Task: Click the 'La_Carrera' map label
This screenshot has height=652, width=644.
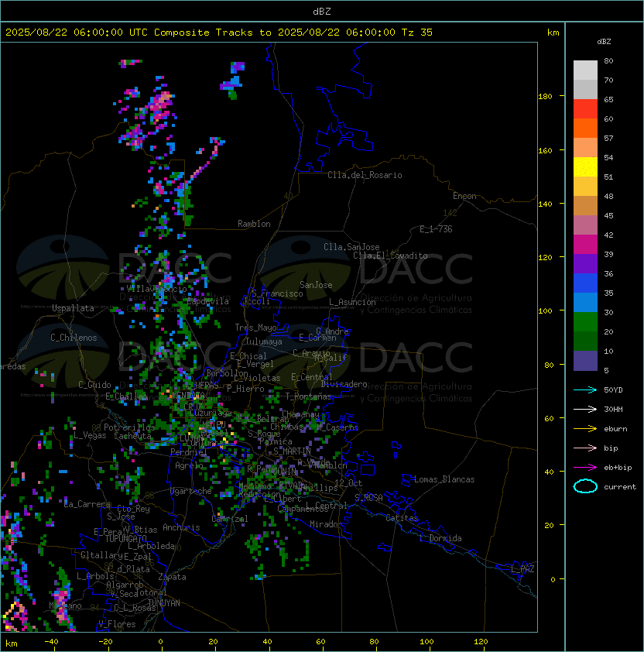Action: pos(87,504)
